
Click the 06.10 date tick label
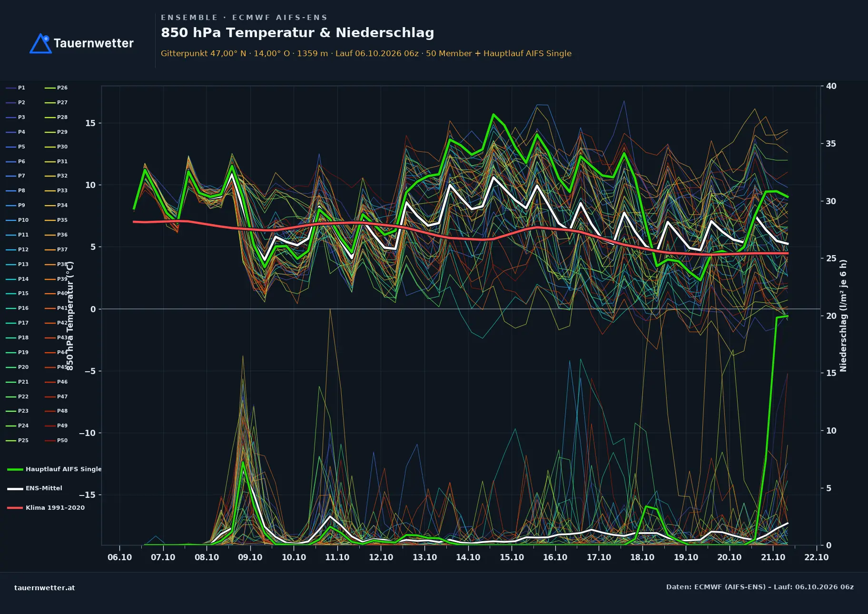119,557
